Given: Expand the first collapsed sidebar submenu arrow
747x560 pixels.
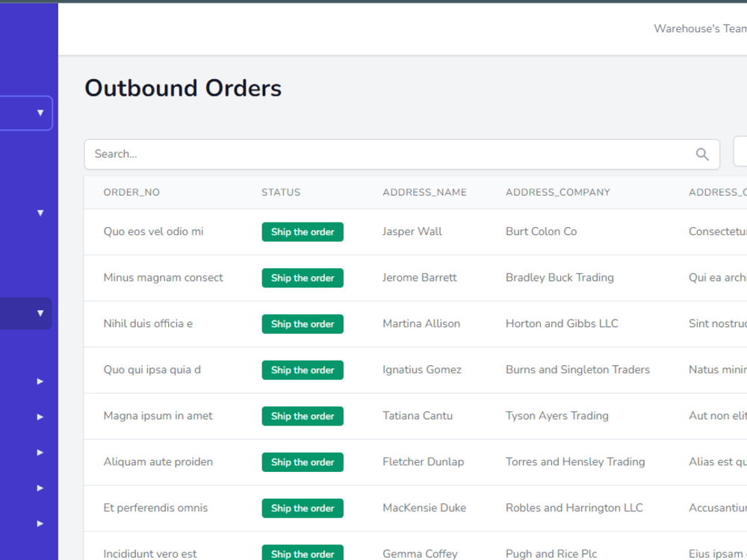Looking at the screenshot, I should tap(39, 381).
